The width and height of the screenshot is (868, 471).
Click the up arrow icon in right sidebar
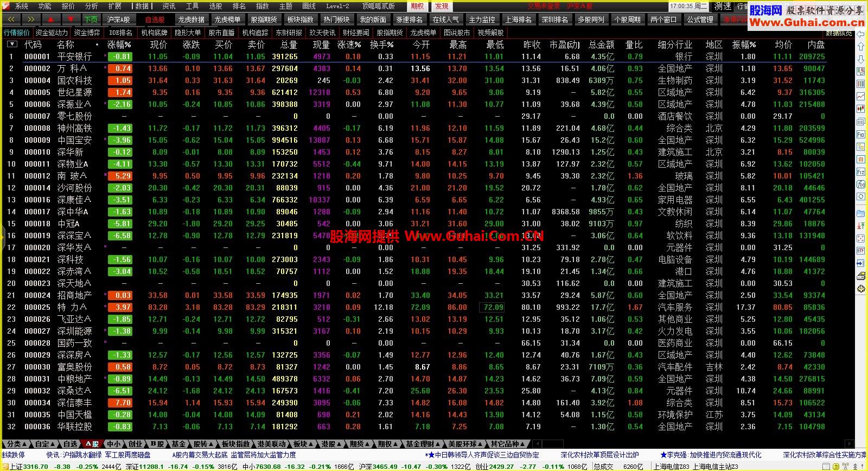[861, 47]
